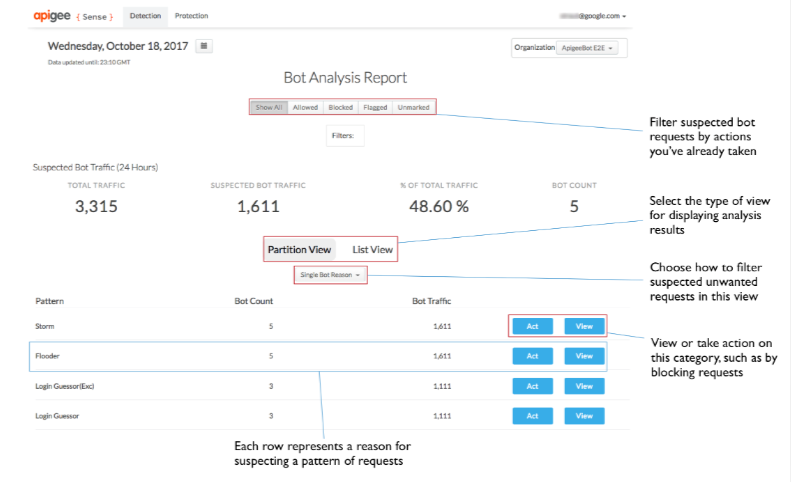Viewport: 791px width, 482px height.
Task: Open the Single Bot Reason dropdown
Action: [330, 274]
